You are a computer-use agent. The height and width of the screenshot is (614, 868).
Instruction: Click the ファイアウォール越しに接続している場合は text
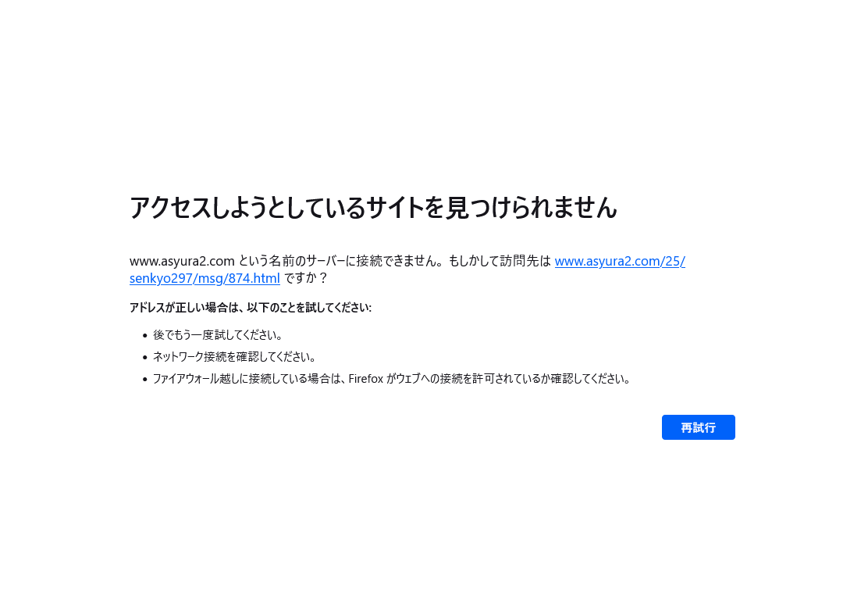pos(249,379)
